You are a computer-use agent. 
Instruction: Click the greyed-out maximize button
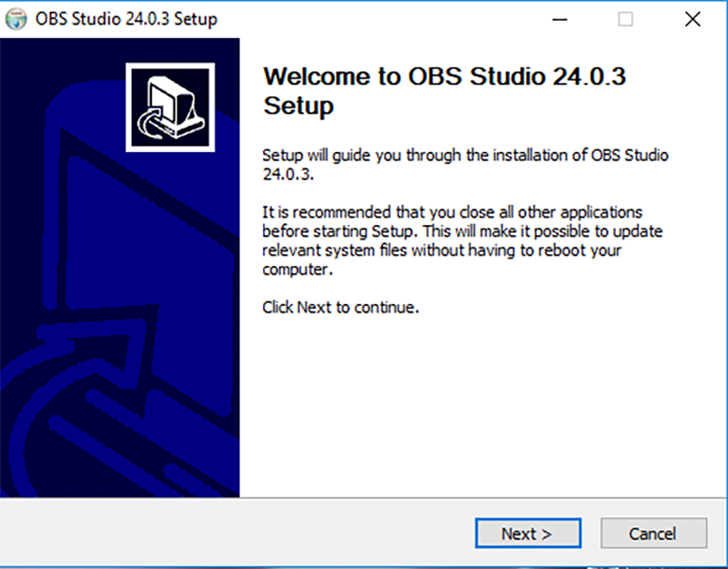point(625,19)
